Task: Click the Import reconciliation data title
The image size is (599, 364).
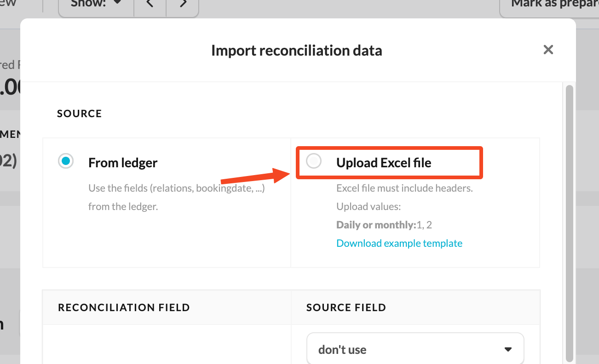Action: [x=297, y=50]
